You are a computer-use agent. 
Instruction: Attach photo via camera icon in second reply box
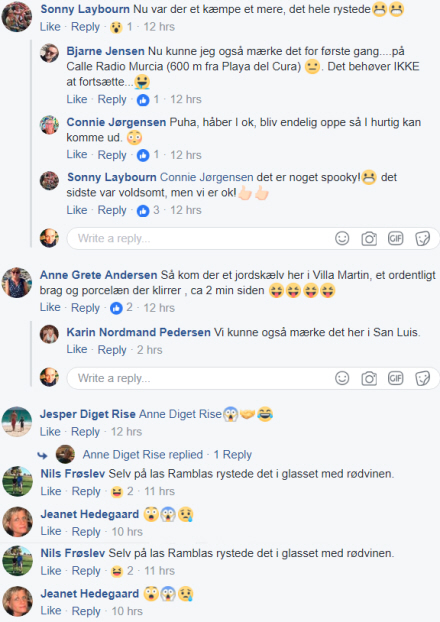(x=369, y=378)
